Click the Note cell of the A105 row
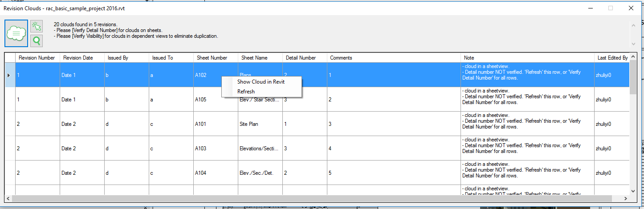Viewport: 644px width, 209px height. (x=527, y=99)
